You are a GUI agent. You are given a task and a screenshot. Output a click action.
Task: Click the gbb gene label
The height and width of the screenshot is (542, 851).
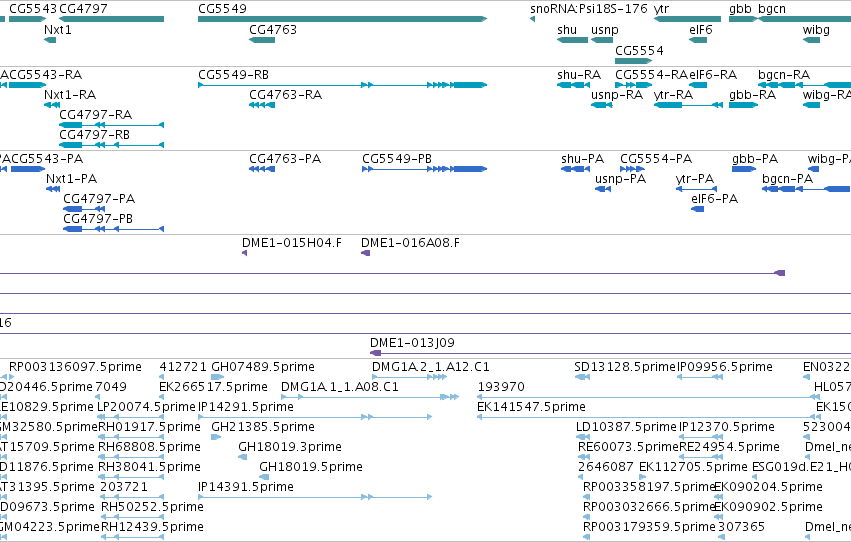click(740, 9)
